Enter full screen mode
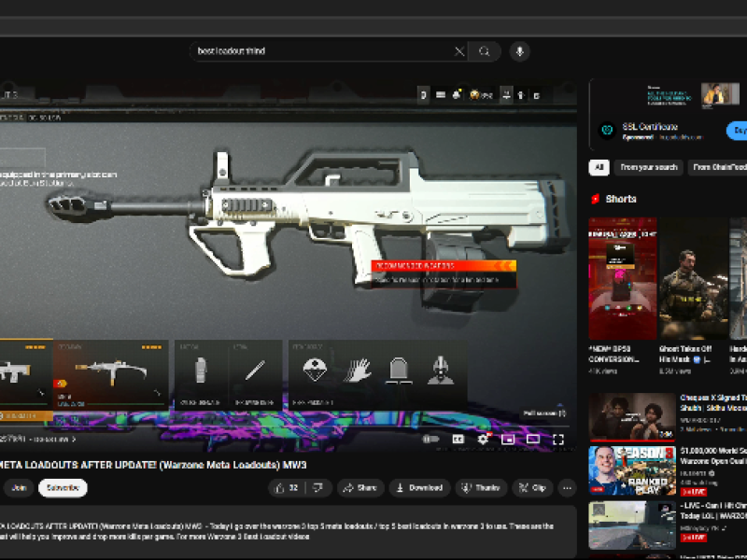Image resolution: width=747 pixels, height=560 pixels. (557, 439)
